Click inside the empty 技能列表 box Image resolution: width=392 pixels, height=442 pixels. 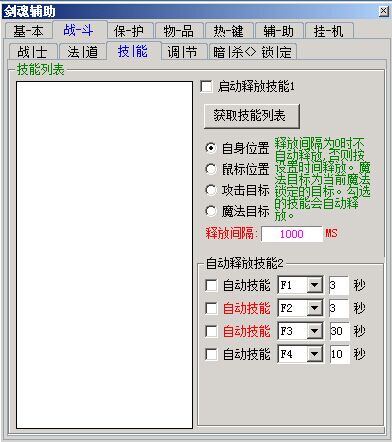[x=104, y=255]
